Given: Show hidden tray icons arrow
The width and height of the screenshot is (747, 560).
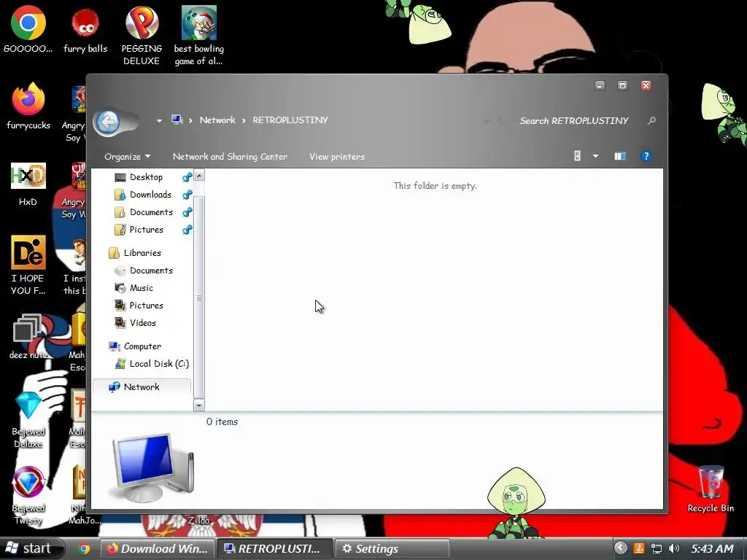Looking at the screenshot, I should (x=620, y=548).
